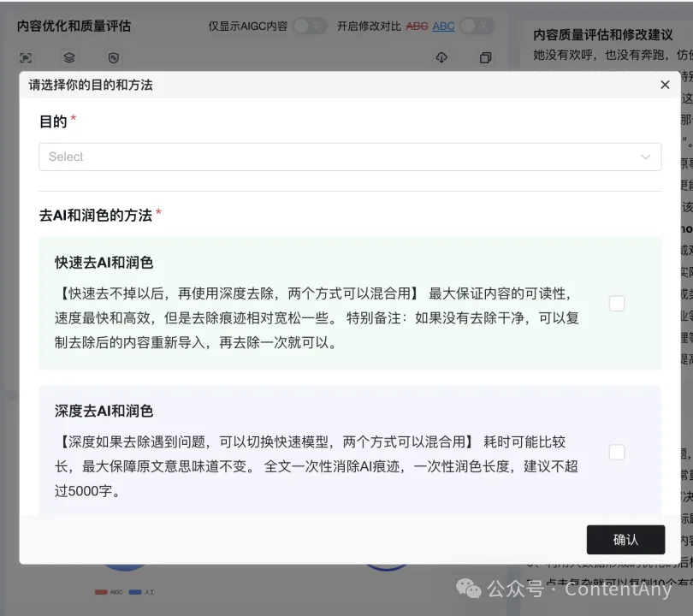Click the 内容质量评估和修改建议 panel heading
693x616 pixels.
(x=602, y=35)
